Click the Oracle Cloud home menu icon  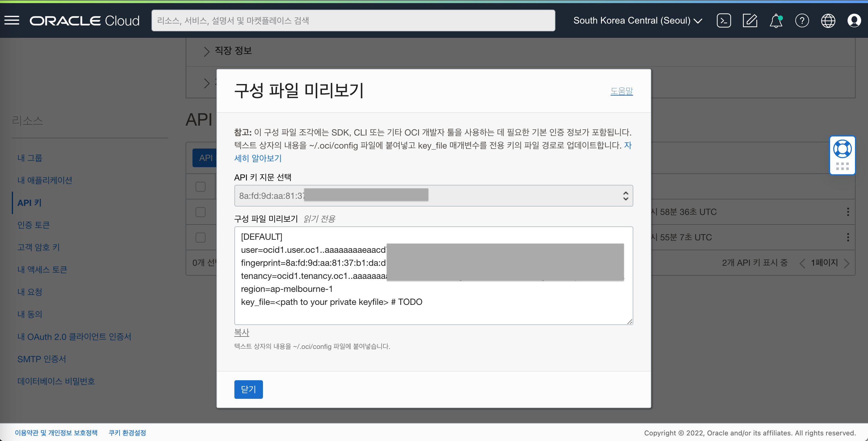click(x=11, y=20)
